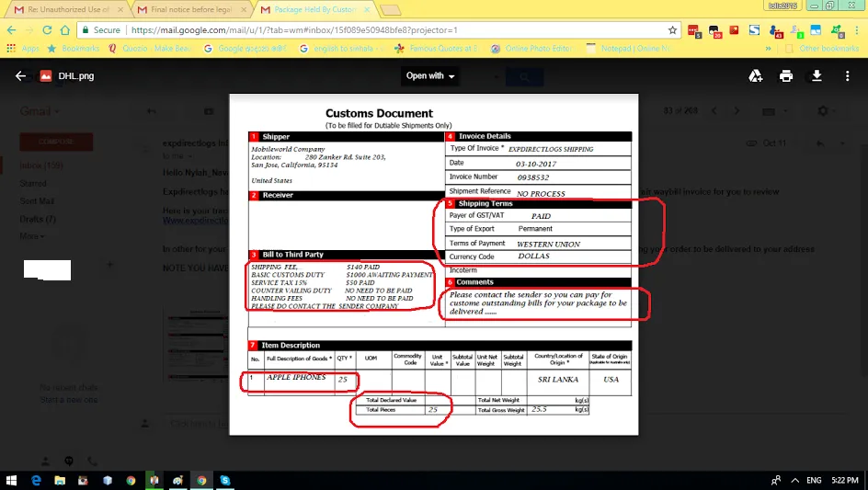Go to older email arrow in Gmail

(737, 110)
